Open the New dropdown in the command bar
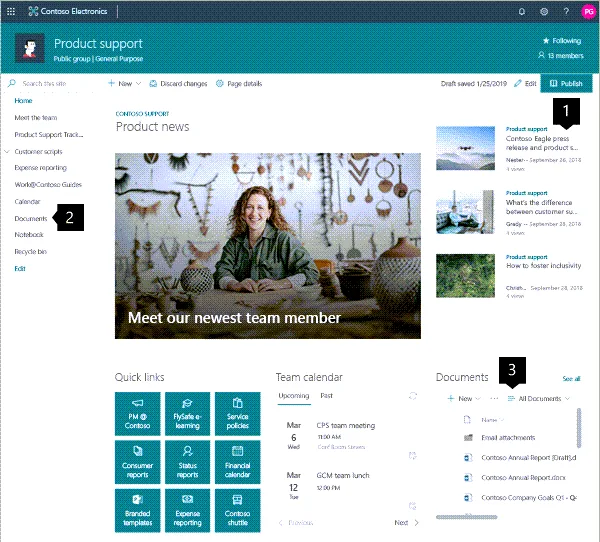 124,83
